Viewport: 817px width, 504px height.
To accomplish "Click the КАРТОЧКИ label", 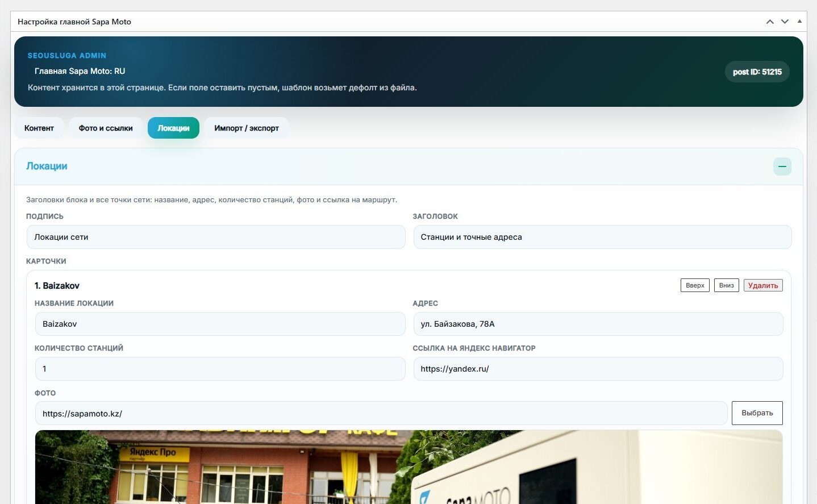I will pyautogui.click(x=46, y=261).
